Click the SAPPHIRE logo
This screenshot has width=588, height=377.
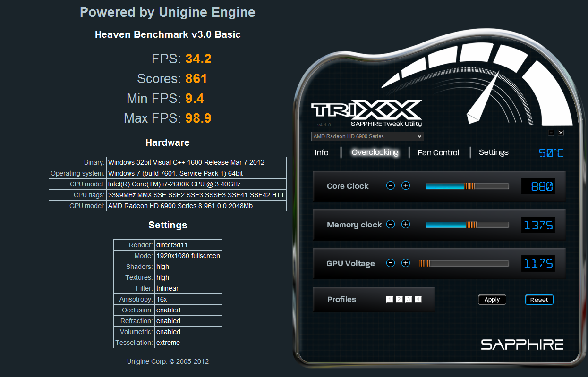point(522,344)
